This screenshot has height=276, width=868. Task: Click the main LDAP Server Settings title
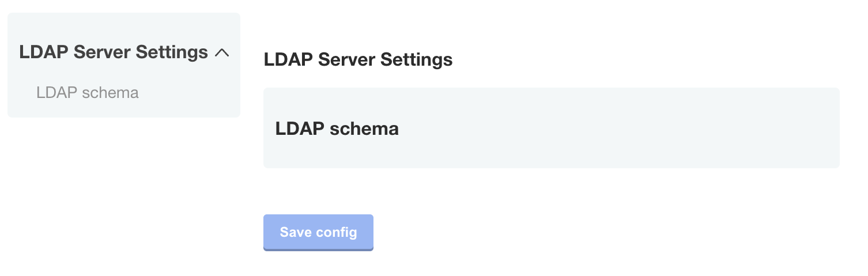[358, 59]
